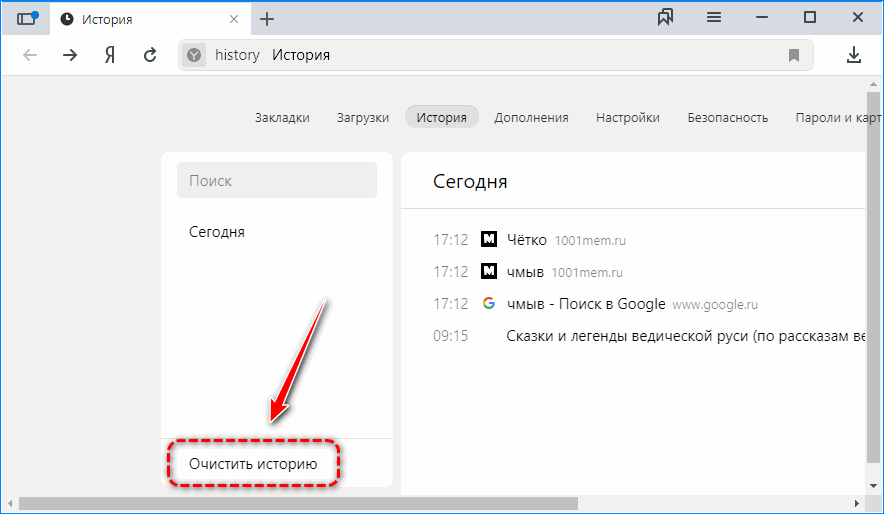This screenshot has height=514, width=884.
Task: Click the Google favicon of the search entry
Action: coord(489,303)
